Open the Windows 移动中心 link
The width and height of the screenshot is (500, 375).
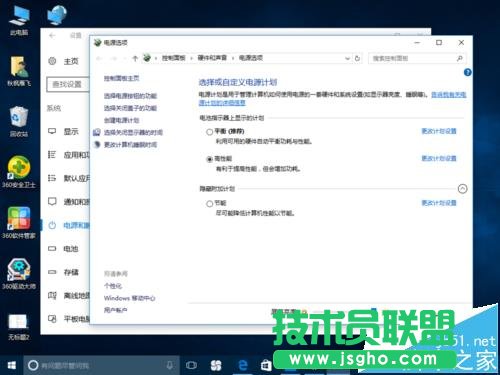click(129, 298)
